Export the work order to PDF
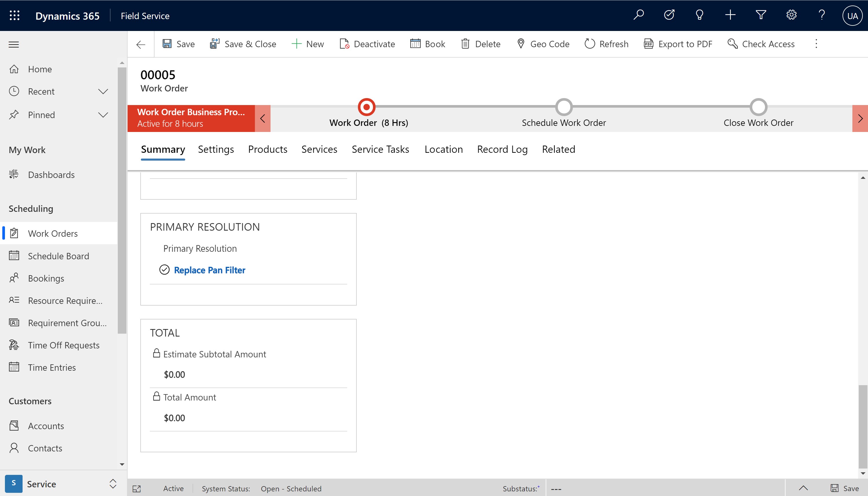The height and width of the screenshot is (496, 868). pos(678,44)
